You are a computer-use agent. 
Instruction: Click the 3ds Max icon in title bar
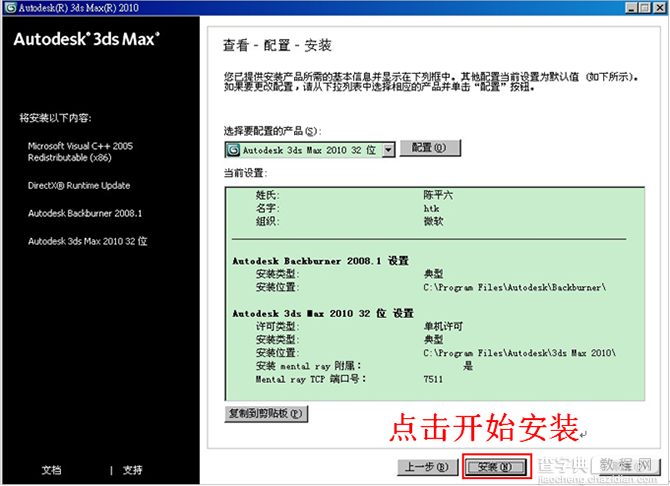(x=10, y=8)
